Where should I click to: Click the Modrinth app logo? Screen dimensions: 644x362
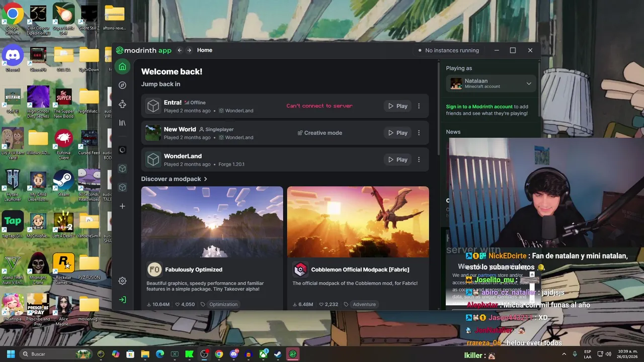144,50
